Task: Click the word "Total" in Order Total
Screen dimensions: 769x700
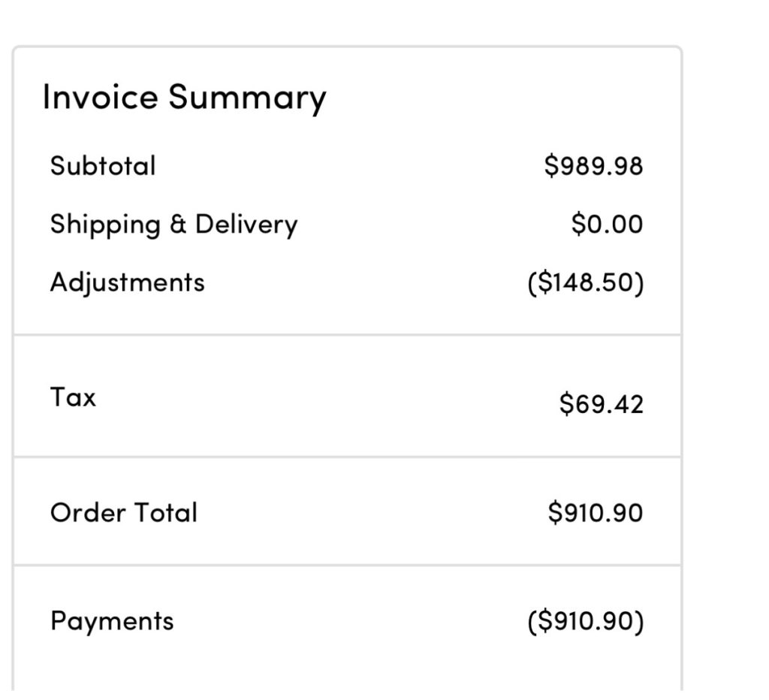Action: [x=165, y=513]
